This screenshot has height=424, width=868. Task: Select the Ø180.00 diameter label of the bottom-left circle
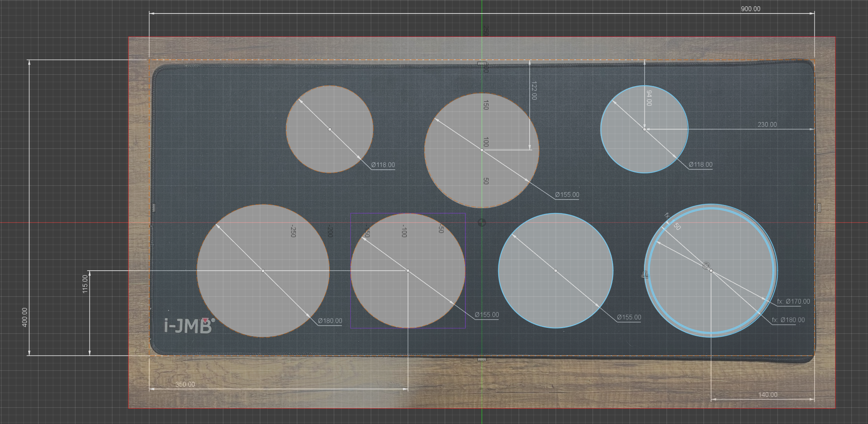(330, 321)
